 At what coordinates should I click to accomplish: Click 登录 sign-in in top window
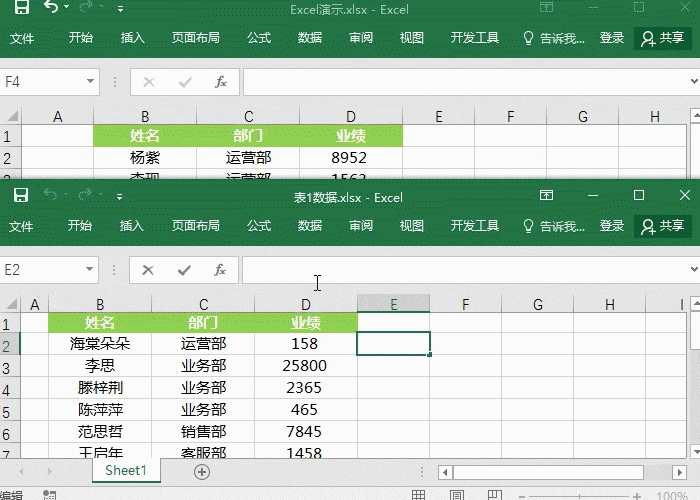click(x=612, y=38)
